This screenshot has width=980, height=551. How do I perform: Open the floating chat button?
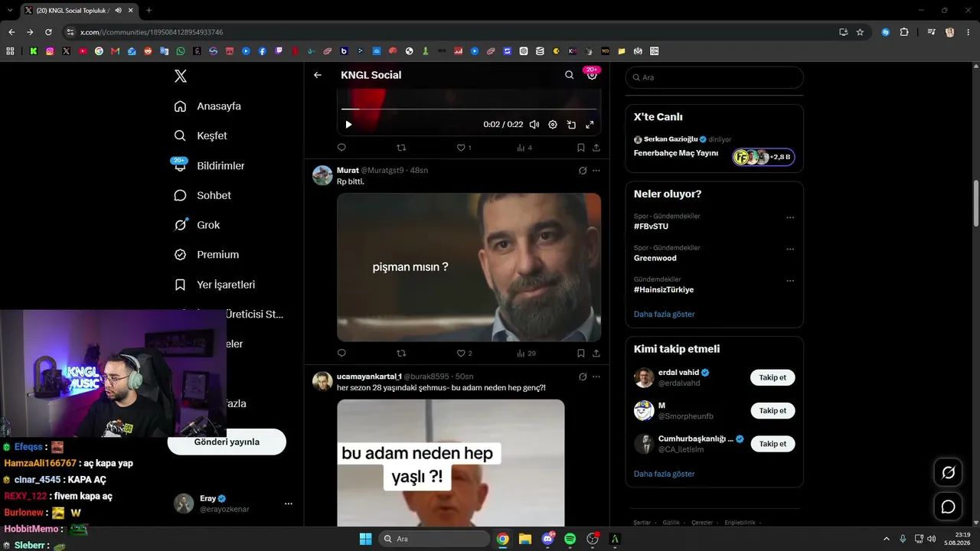[x=949, y=507]
